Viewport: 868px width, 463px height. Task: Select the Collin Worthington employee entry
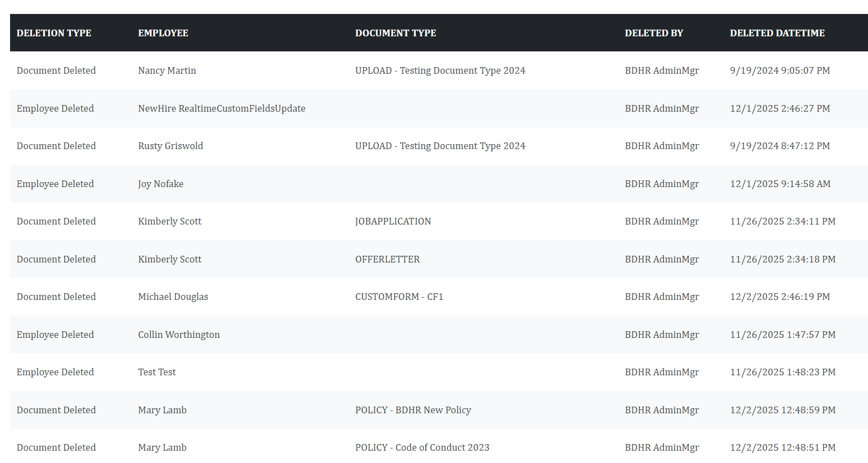179,335
